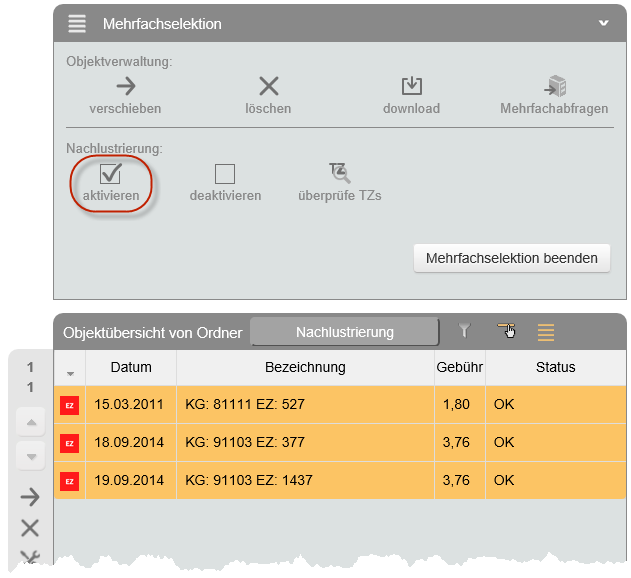Click the sidebar delete X icon
Viewport: 631px width, 578px height.
tap(30, 528)
